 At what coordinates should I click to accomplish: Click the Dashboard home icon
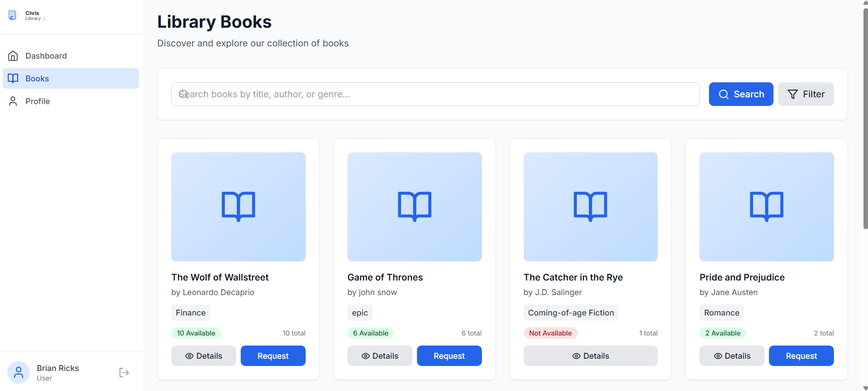(13, 56)
